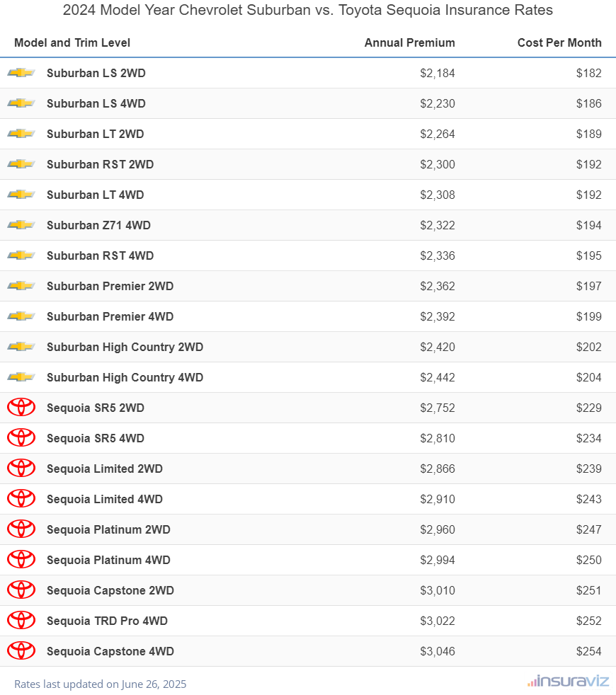The height and width of the screenshot is (695, 616).
Task: Click the $202 monthly cost value
Action: click(589, 347)
